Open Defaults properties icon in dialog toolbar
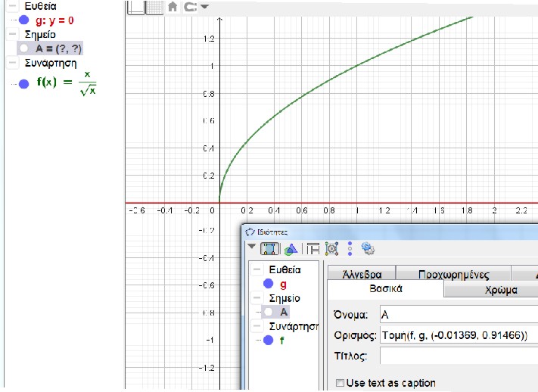The height and width of the screenshot is (392, 538). coord(331,248)
